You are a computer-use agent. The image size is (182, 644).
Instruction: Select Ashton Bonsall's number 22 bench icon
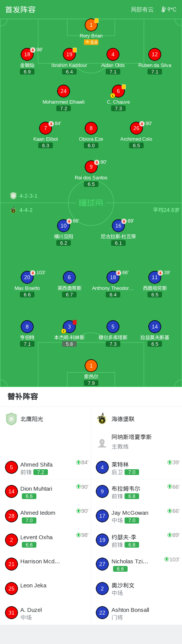tap(102, 613)
